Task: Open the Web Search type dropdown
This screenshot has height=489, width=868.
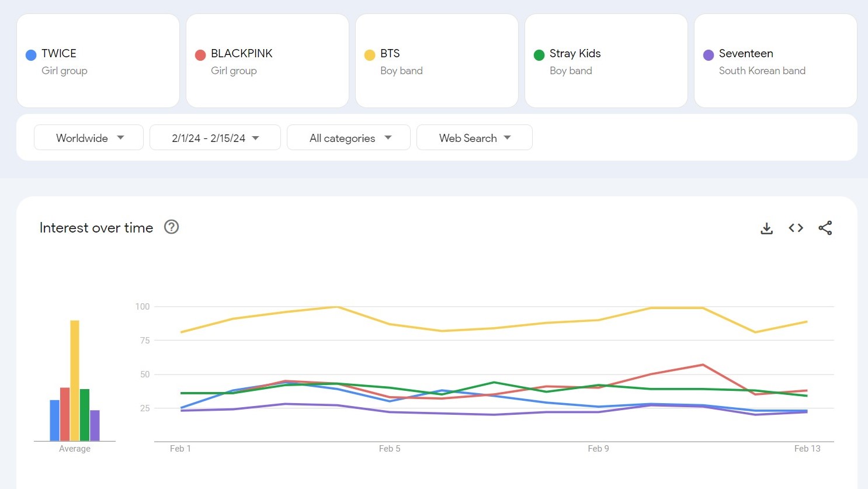Action: click(474, 137)
